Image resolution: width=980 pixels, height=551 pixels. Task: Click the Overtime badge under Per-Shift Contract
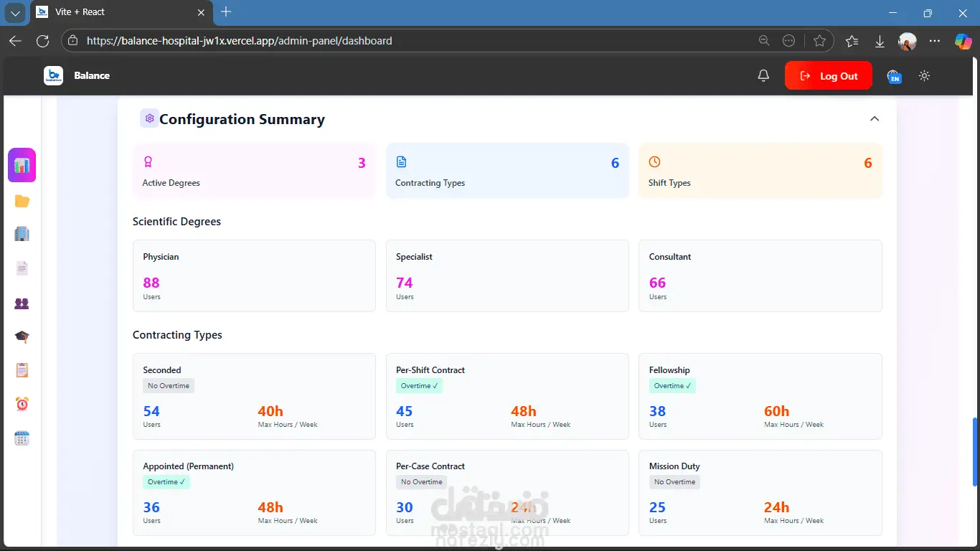coord(420,386)
